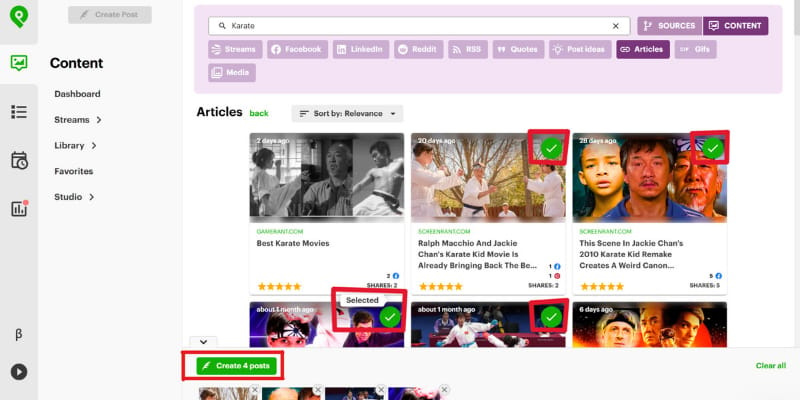Open the Content section icon in sidebar
Screen dimensions: 800x400
pos(19,63)
